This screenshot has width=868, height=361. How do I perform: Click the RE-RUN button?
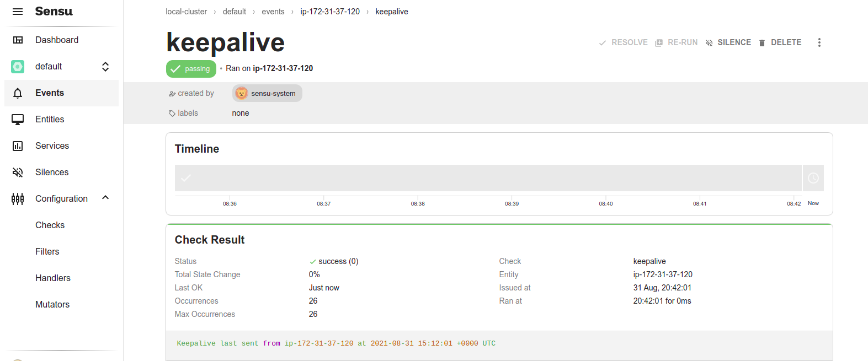pos(676,42)
